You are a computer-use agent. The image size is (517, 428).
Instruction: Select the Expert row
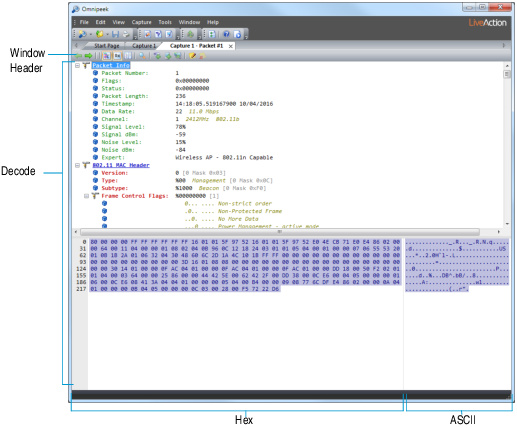[x=183, y=157]
